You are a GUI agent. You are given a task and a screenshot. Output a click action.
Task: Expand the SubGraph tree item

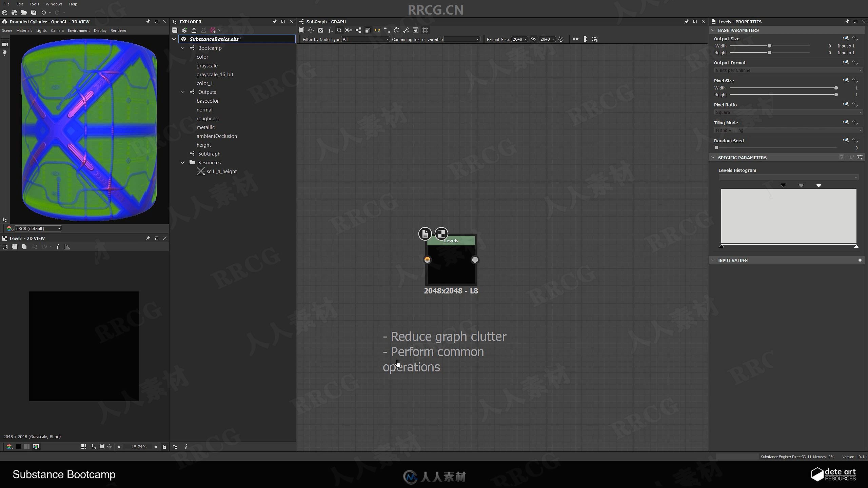(x=182, y=154)
